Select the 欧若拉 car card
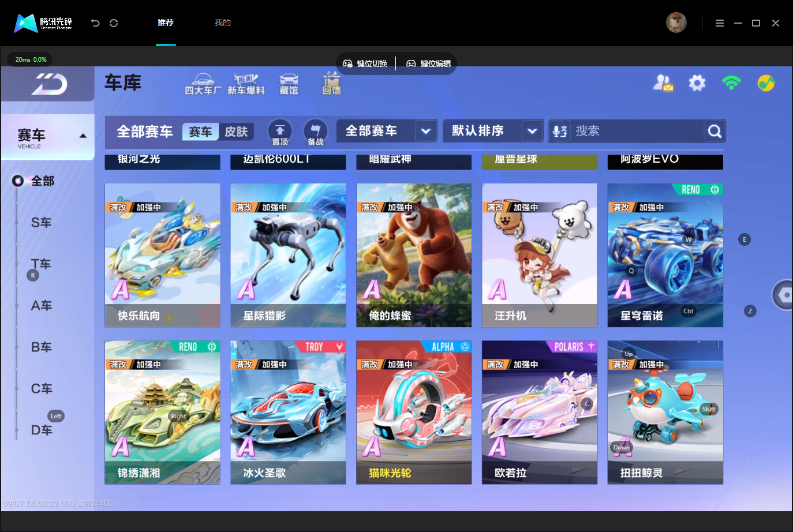Screen dimensions: 793x532 (540, 412)
